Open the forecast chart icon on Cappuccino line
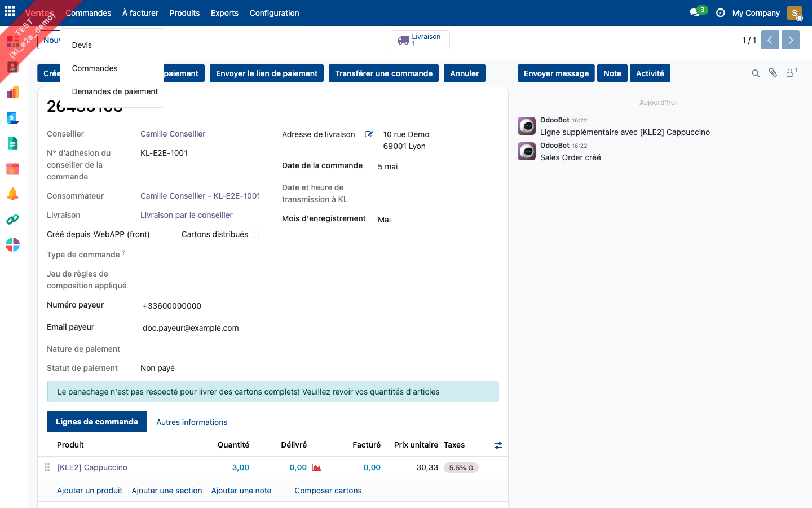 316,467
